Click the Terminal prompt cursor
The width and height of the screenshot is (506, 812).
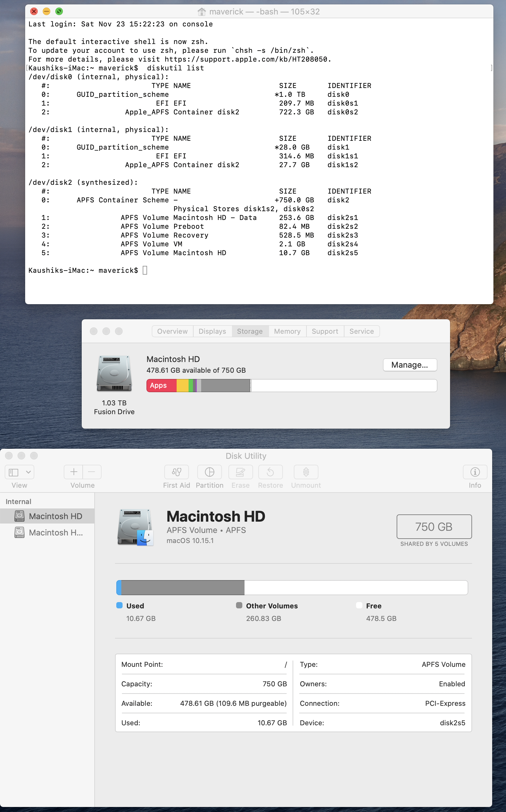(145, 270)
